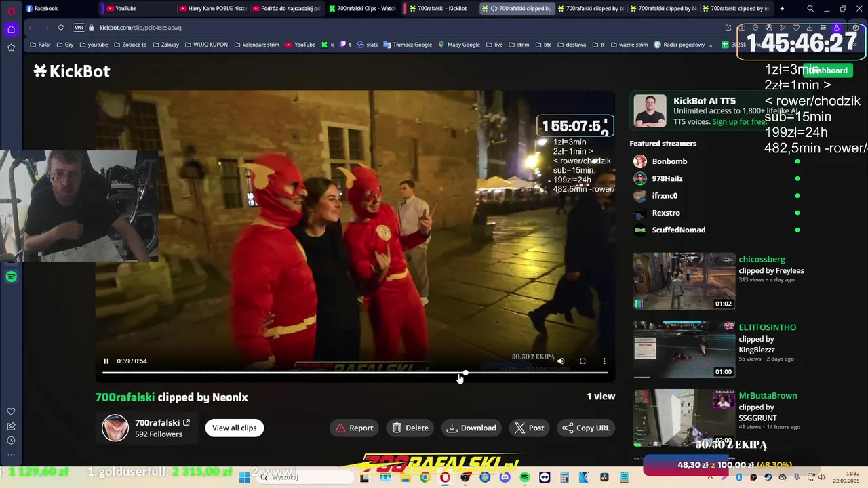Mute the clip using the speaker icon
This screenshot has width=868, height=488.
tap(561, 361)
